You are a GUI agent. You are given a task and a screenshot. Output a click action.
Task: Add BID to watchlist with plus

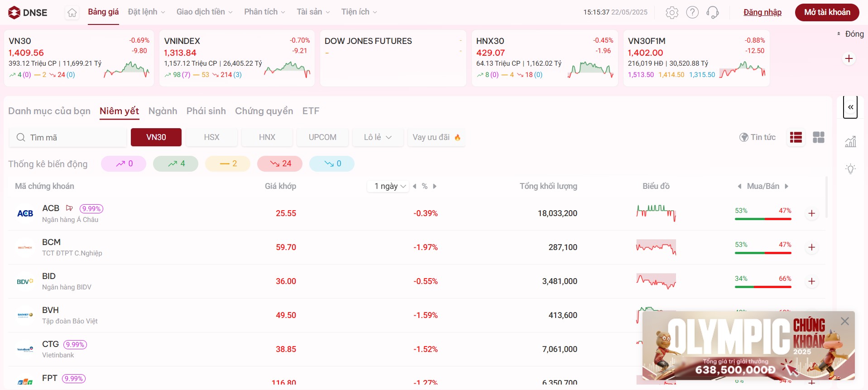[812, 281]
